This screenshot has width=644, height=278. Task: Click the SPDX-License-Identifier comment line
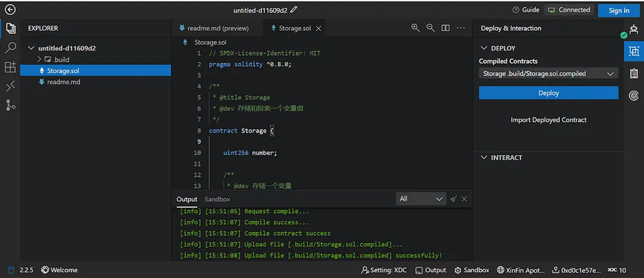click(264, 53)
